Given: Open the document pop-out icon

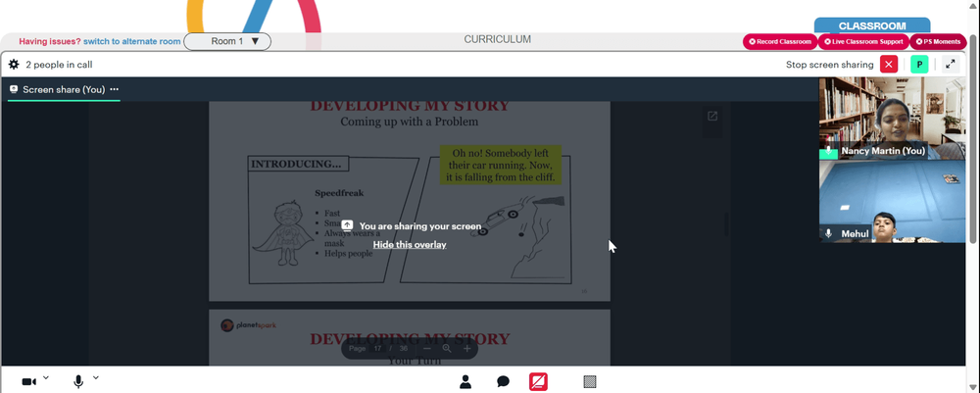Looking at the screenshot, I should [712, 117].
